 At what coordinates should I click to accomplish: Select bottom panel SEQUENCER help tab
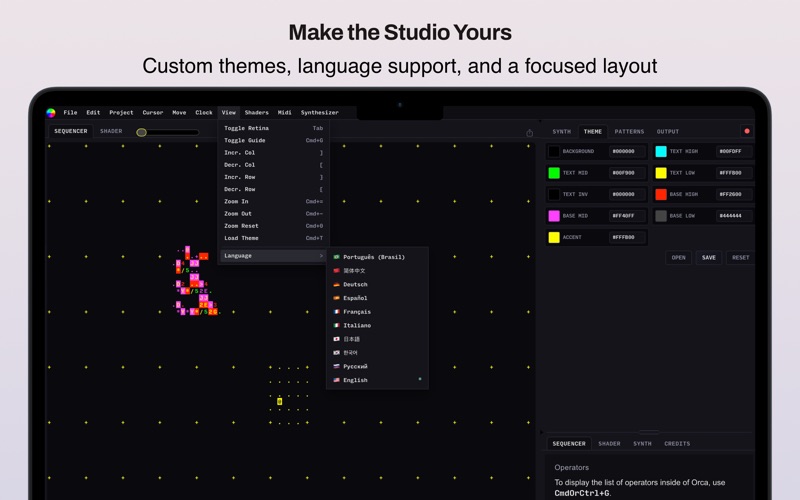[569, 444]
